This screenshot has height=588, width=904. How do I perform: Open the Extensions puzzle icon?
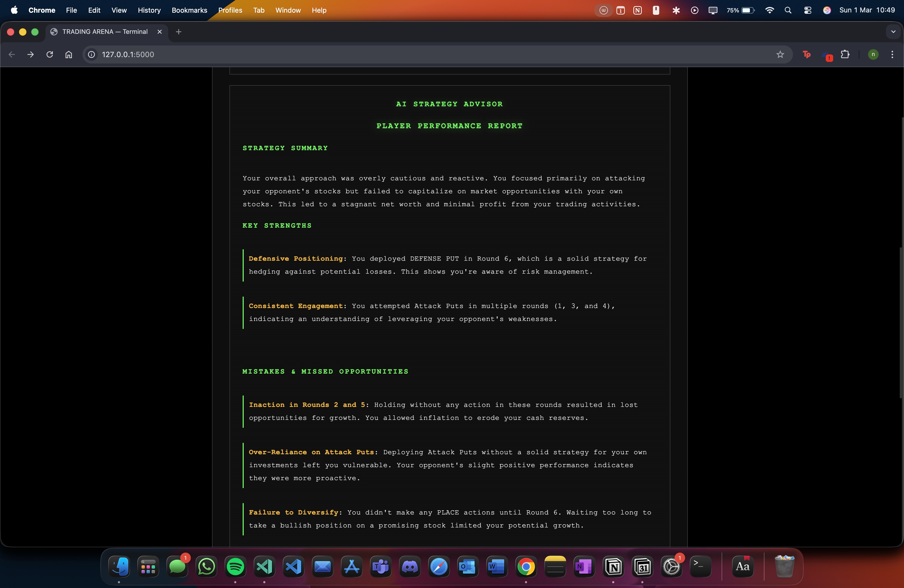845,54
